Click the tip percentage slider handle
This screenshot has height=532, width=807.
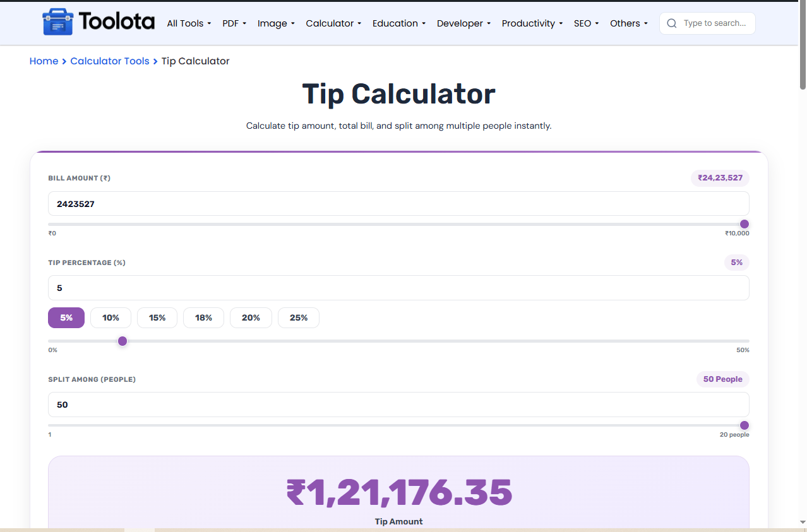pos(123,341)
